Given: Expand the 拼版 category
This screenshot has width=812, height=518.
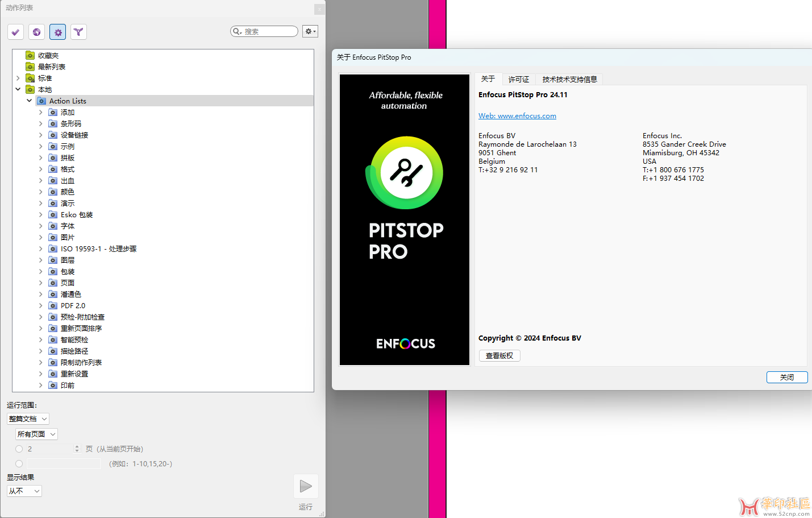Looking at the screenshot, I should click(x=41, y=158).
